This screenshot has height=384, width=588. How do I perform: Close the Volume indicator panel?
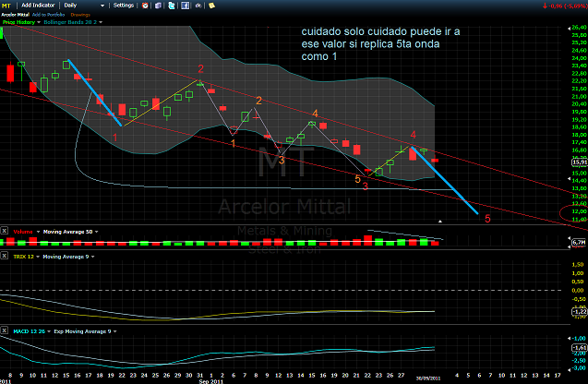coord(4,231)
